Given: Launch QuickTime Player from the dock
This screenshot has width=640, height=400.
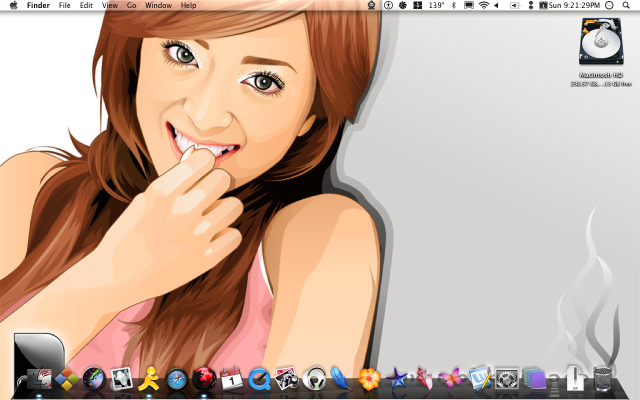Looking at the screenshot, I should point(259,379).
